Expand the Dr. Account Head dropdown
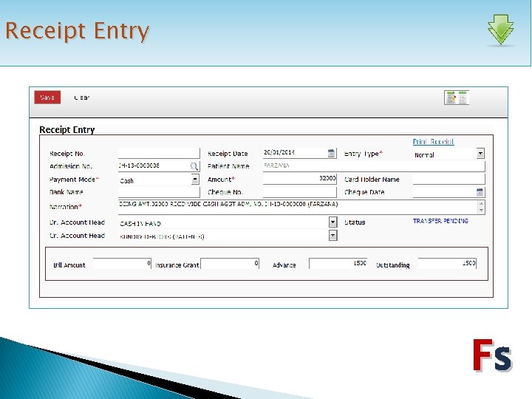This screenshot has height=399, width=532. [332, 222]
